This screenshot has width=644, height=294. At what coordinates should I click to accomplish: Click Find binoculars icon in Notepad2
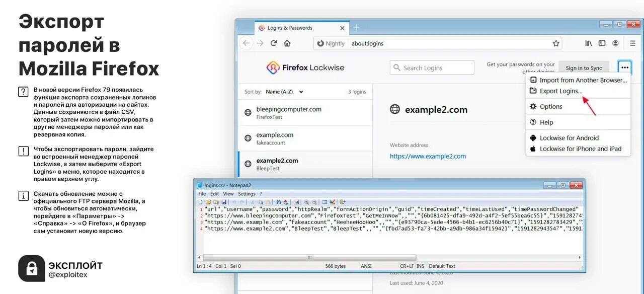coord(278,202)
